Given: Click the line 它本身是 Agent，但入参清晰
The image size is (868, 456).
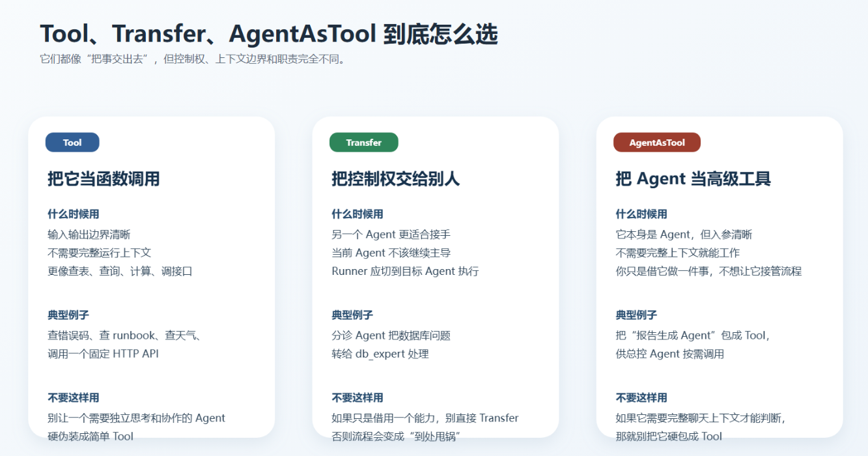Looking at the screenshot, I should tap(684, 235).
